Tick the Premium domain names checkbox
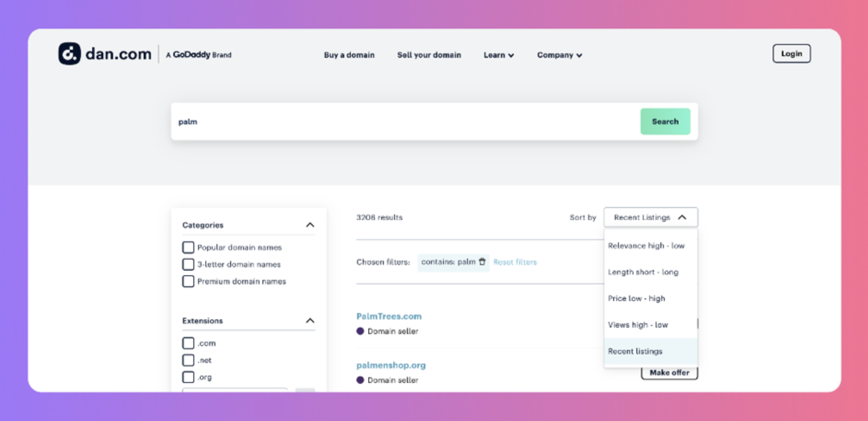868x421 pixels. (x=188, y=281)
